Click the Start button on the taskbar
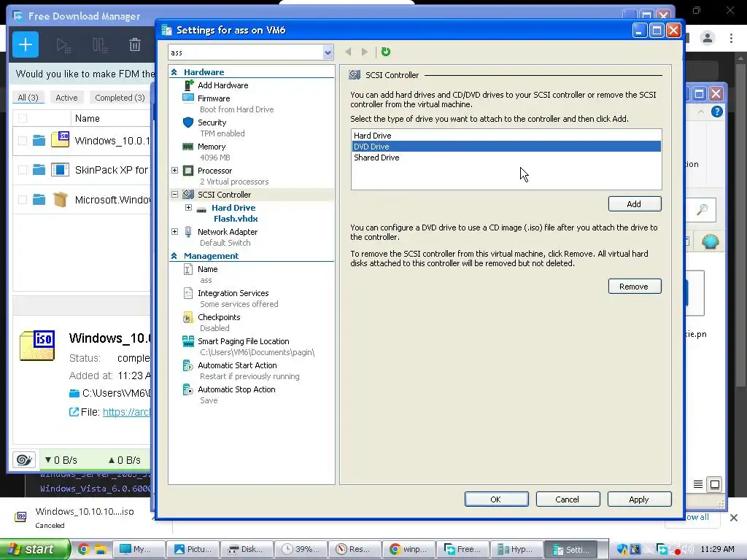The width and height of the screenshot is (747, 560). (34, 549)
